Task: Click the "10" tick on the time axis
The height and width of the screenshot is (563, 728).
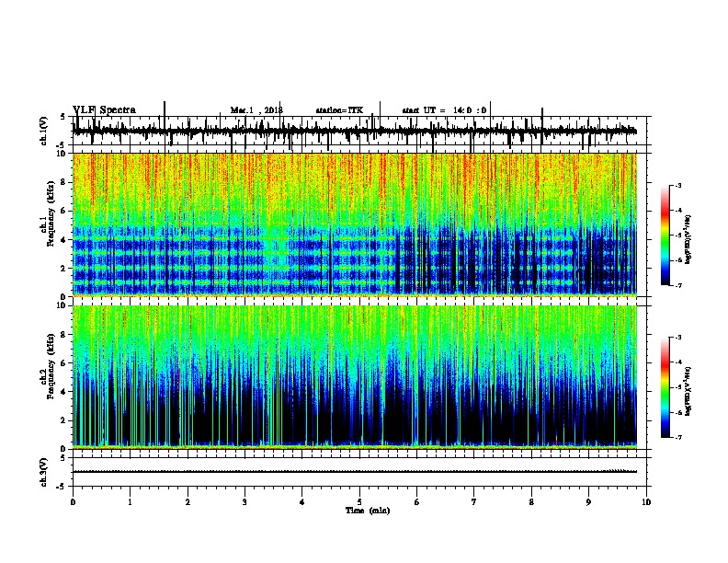Action: click(x=646, y=502)
